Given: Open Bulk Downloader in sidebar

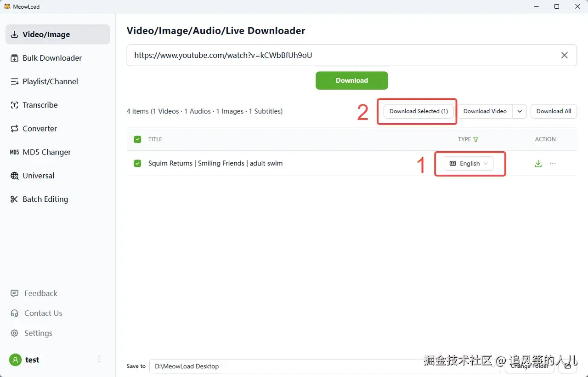Looking at the screenshot, I should [57, 58].
